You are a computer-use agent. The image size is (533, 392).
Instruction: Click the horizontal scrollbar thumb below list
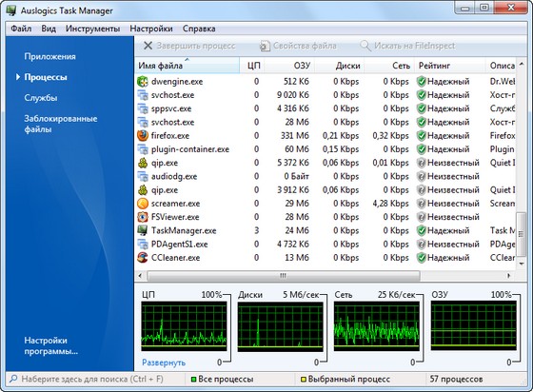284,276
